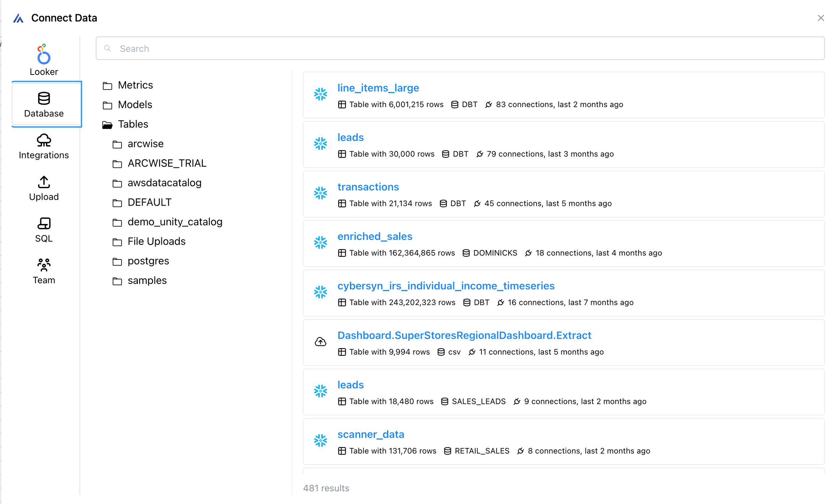Select the File Uploads folder
This screenshot has height=504, width=834.
click(156, 241)
